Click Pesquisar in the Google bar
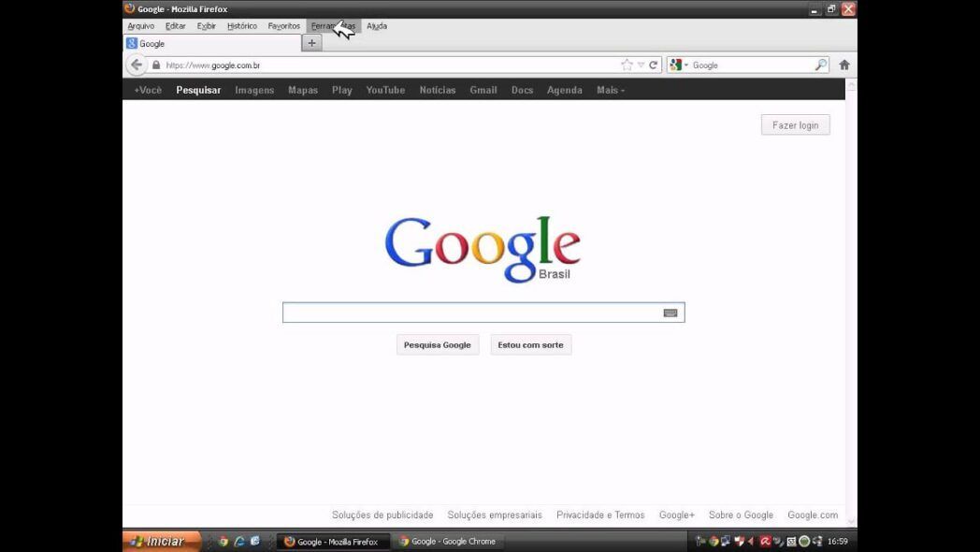Screen dimensions: 980x552 [198, 90]
